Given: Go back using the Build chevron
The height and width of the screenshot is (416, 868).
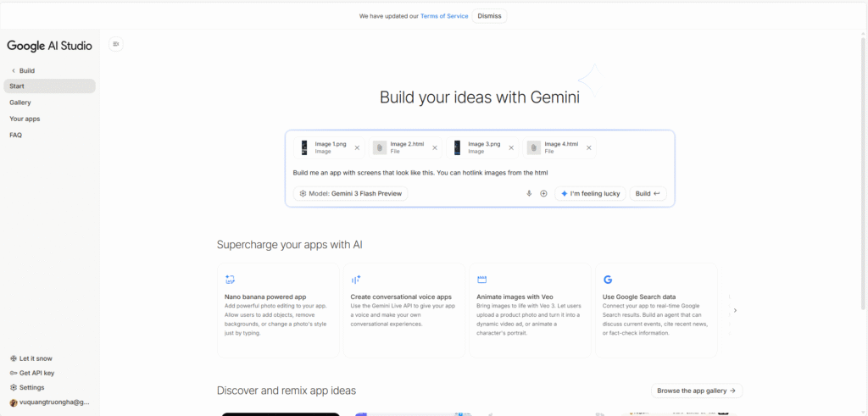Looking at the screenshot, I should tap(14, 70).
